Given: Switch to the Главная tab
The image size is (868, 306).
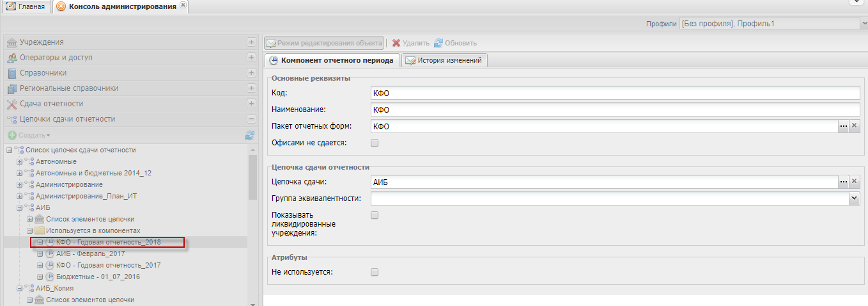Looking at the screenshot, I should point(26,6).
